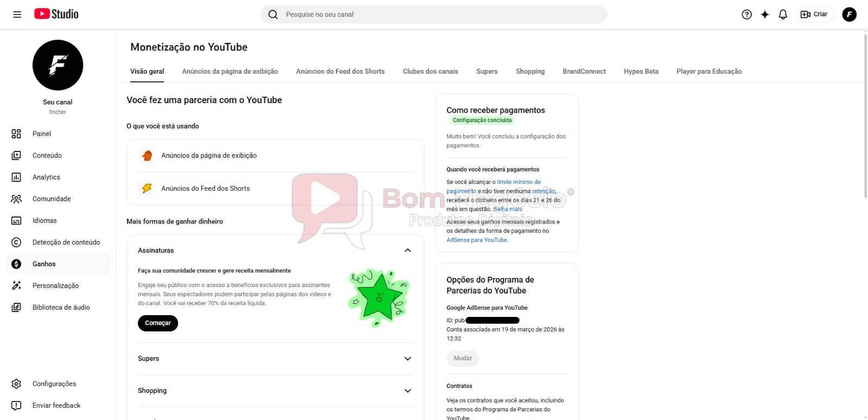Viewport: 868px width, 420px height.
Task: Click the Contratos heading
Action: [459, 386]
